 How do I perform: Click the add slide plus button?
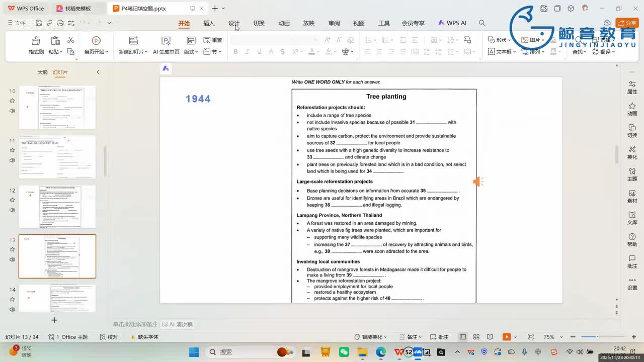(x=54, y=320)
